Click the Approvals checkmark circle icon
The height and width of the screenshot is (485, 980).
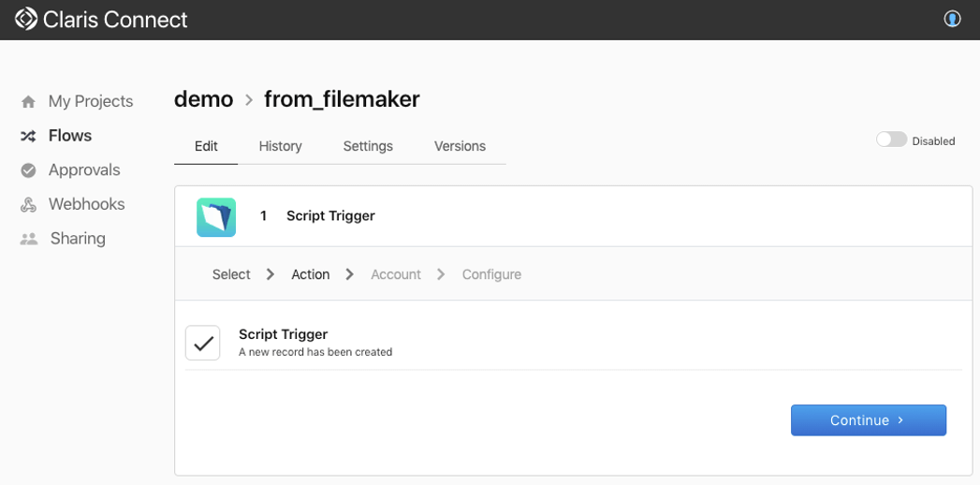click(28, 170)
